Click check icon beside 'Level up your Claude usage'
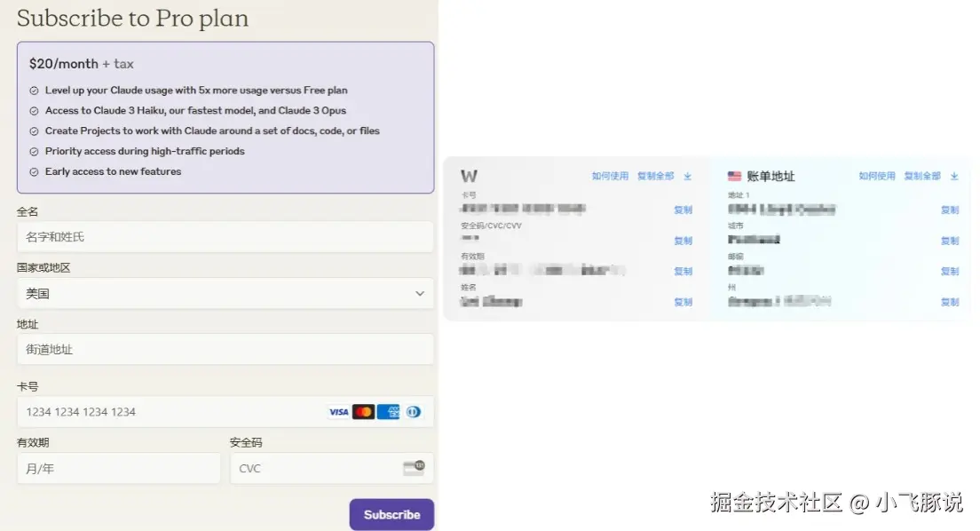 click(34, 91)
